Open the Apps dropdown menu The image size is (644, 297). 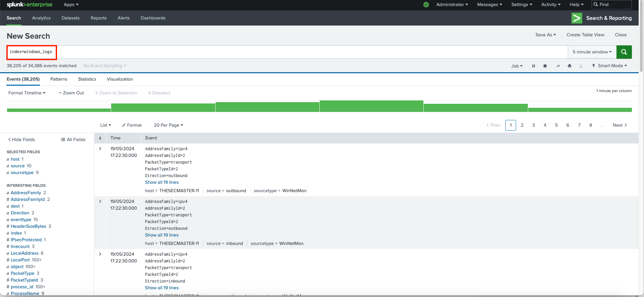pos(71,5)
